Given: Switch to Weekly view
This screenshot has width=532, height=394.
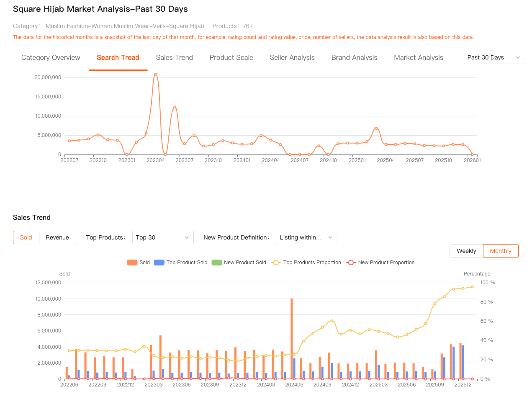Looking at the screenshot, I should (x=466, y=251).
